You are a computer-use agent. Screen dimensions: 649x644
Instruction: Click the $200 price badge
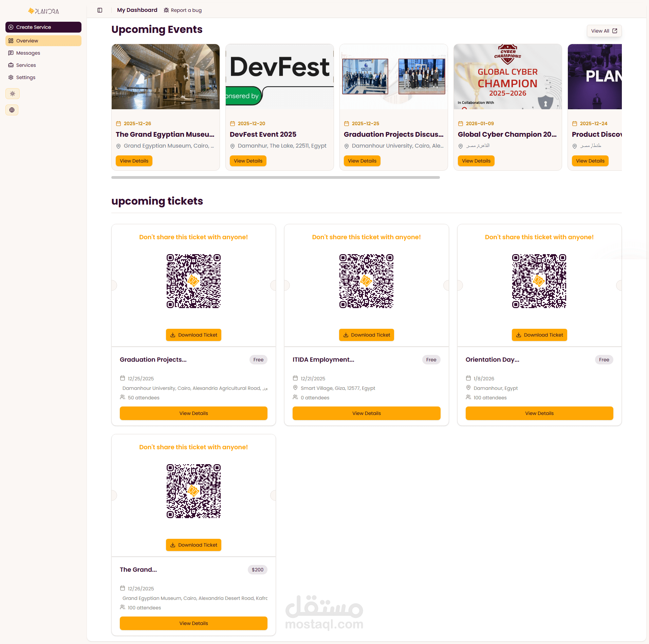(x=258, y=570)
